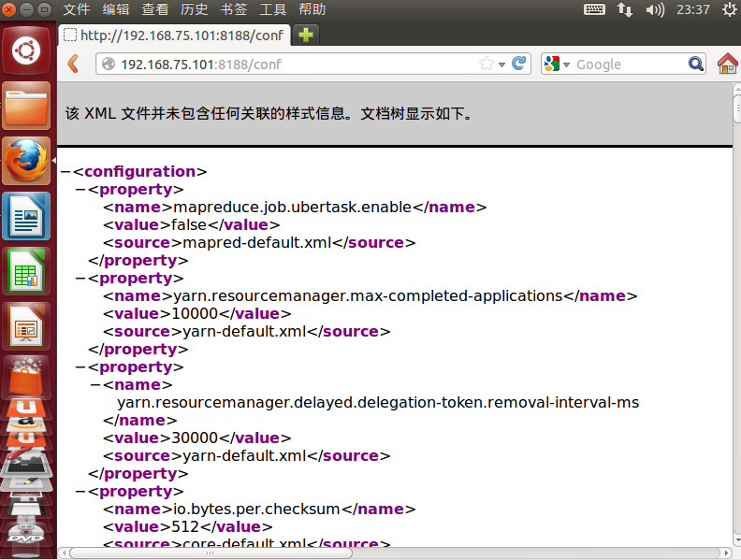Open the 书签 menu
The width and height of the screenshot is (741, 560).
click(234, 9)
